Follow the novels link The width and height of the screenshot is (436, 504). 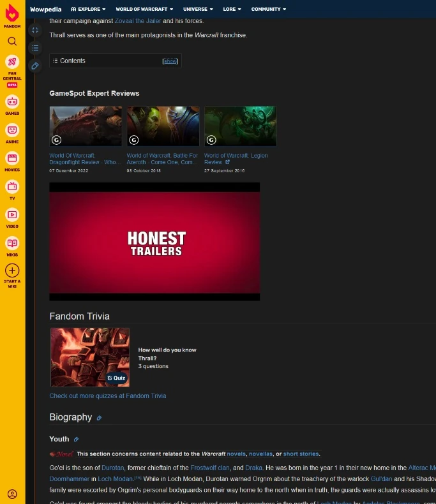(236, 454)
